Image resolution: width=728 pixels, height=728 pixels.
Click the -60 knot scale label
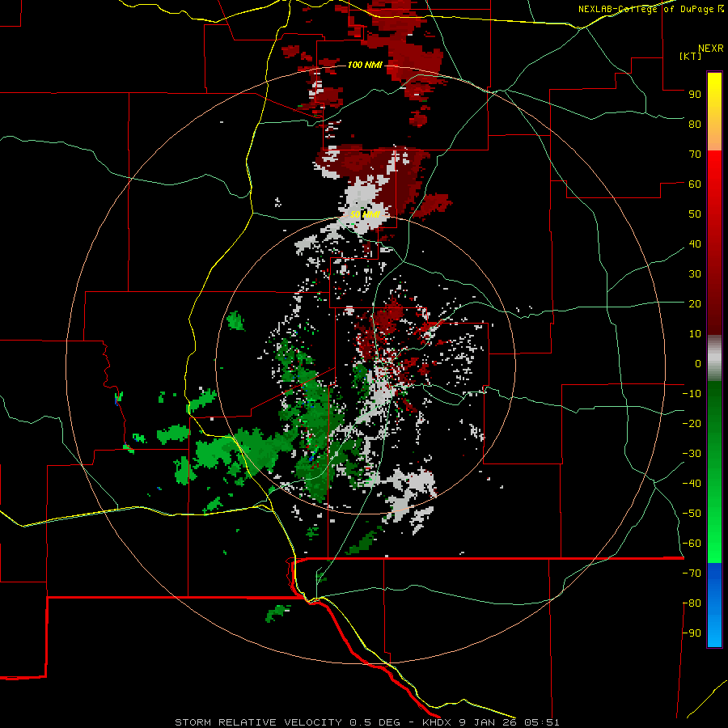692,544
